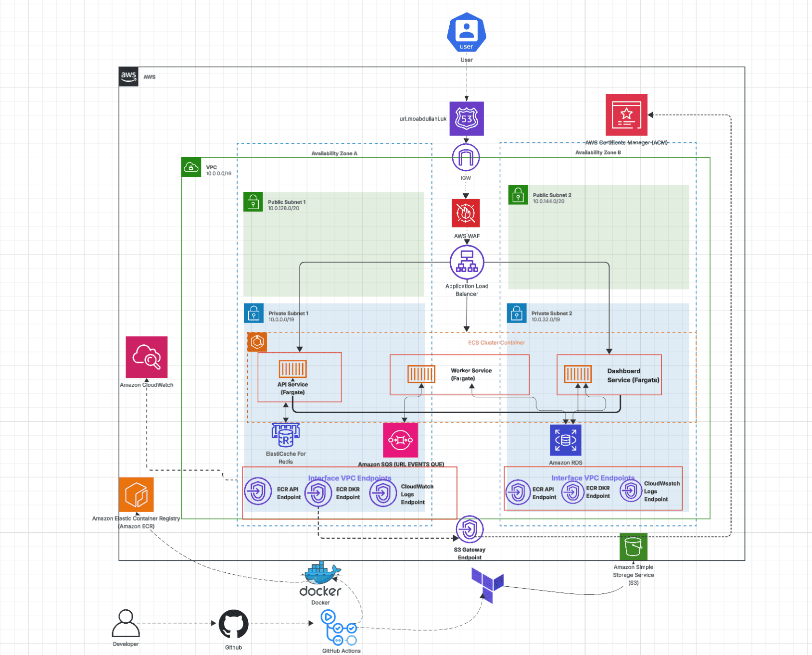Viewport: 812px width, 655px height.
Task: Select the Amazon CloudWatch icon
Action: 147,357
